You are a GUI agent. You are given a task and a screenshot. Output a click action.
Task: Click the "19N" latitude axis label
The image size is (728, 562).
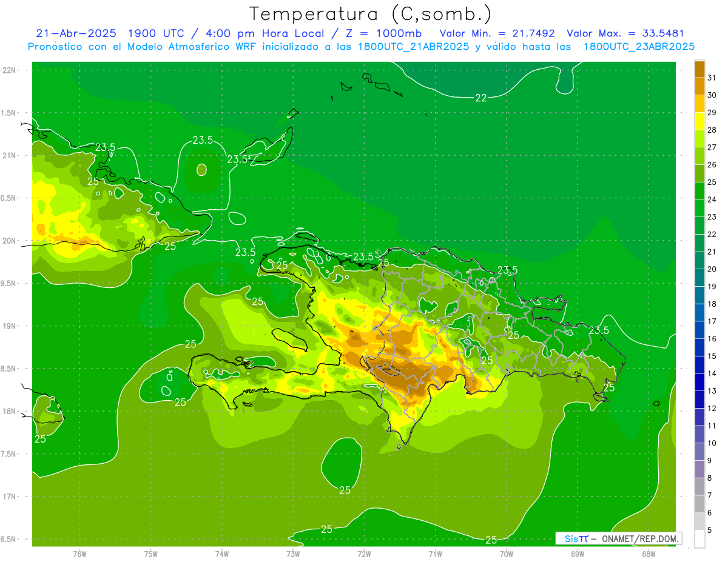(10, 326)
